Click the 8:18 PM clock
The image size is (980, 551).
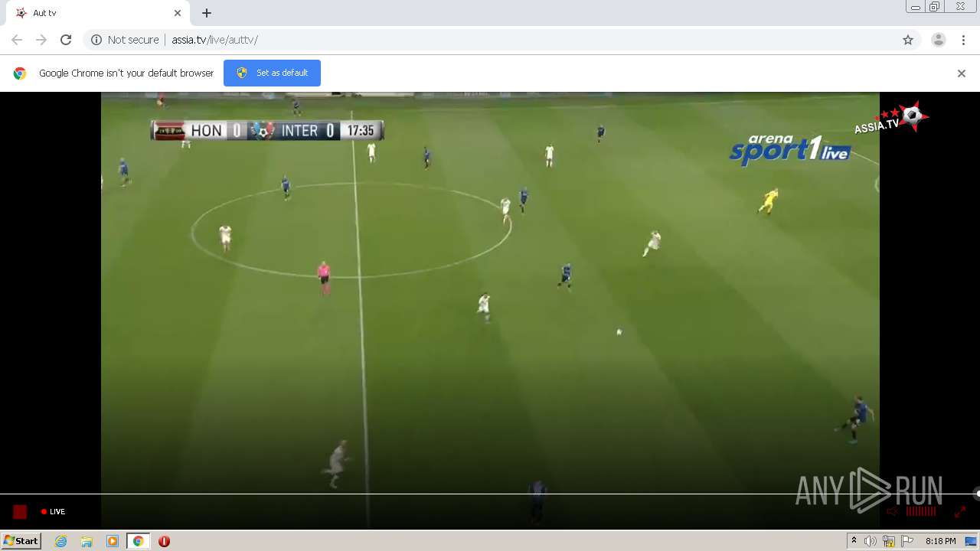[x=940, y=541]
